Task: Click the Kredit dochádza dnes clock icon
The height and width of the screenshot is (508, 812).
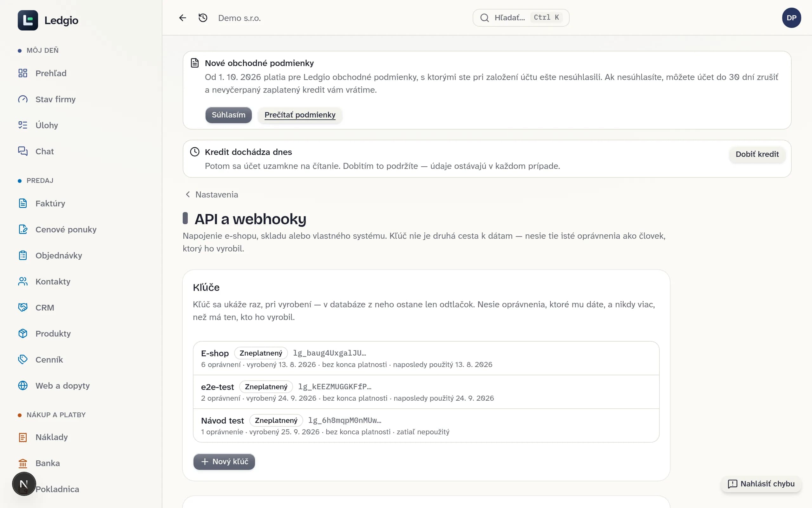Action: 195,152
